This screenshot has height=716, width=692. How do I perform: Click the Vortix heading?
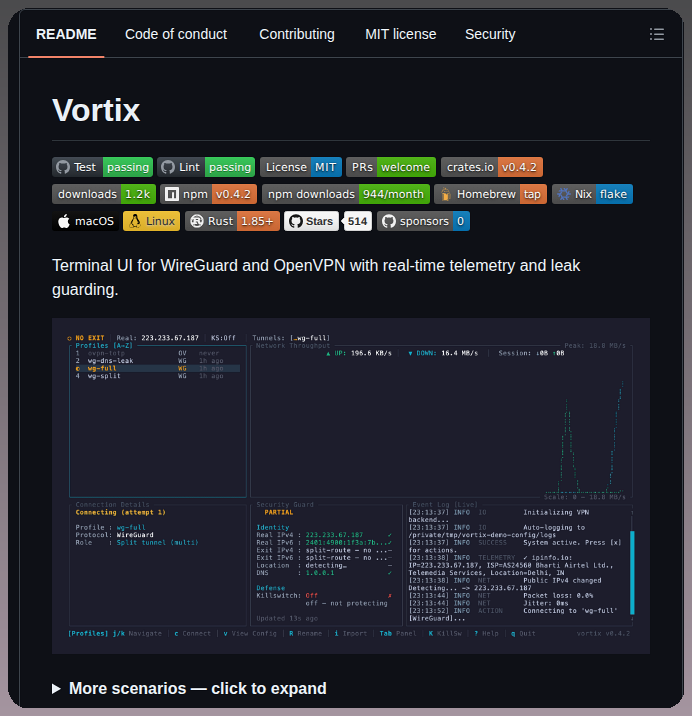96,110
